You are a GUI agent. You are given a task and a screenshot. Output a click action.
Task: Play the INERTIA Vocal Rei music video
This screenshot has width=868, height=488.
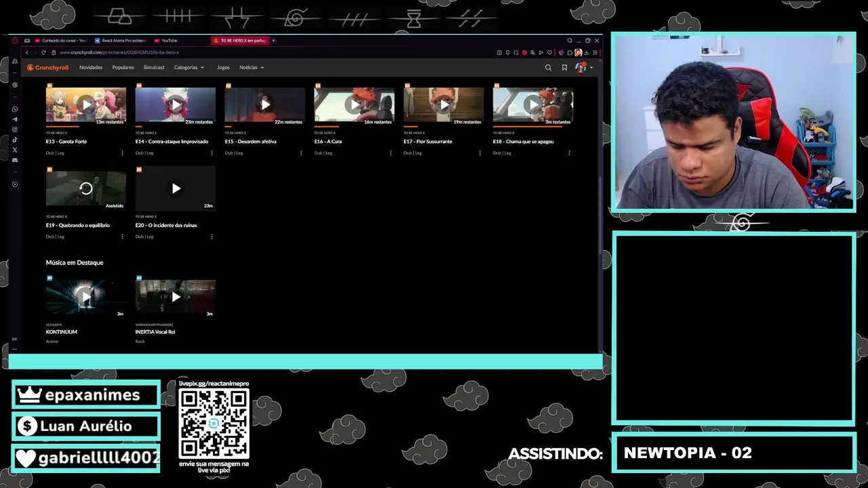[176, 297]
